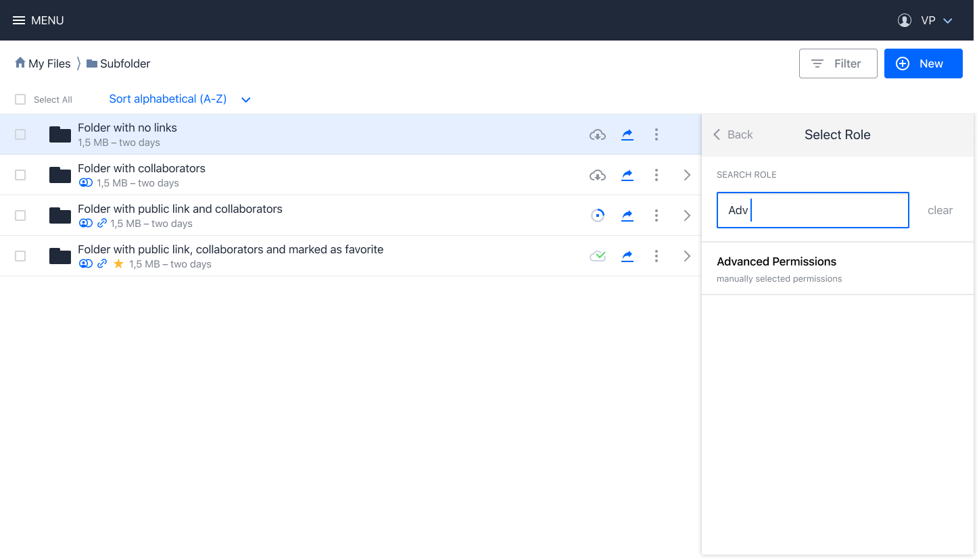Focus the Search Role input field
The height and width of the screenshot is (560, 979).
pos(813,210)
